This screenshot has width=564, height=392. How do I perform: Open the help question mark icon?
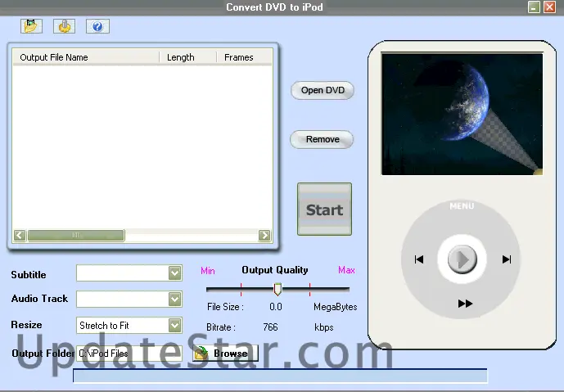click(97, 26)
